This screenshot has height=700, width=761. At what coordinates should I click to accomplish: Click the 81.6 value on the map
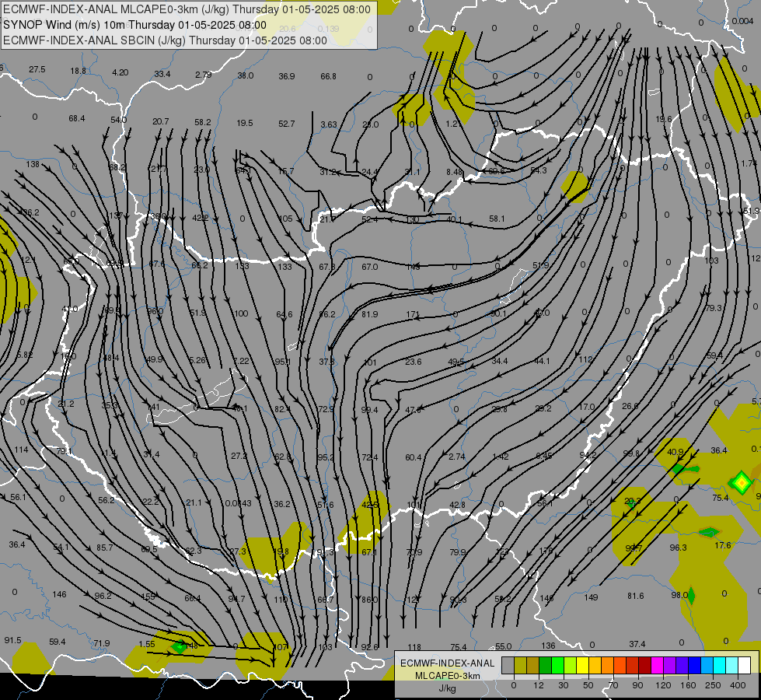635,596
